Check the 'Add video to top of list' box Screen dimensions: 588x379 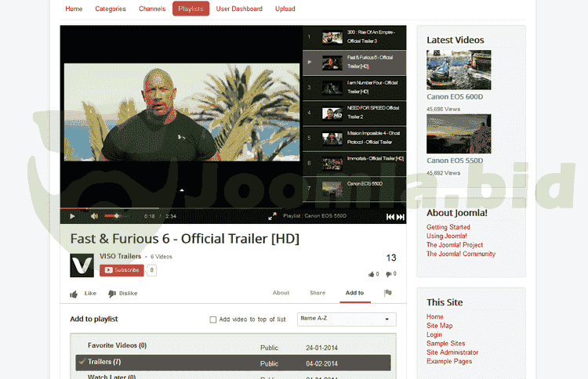click(213, 319)
